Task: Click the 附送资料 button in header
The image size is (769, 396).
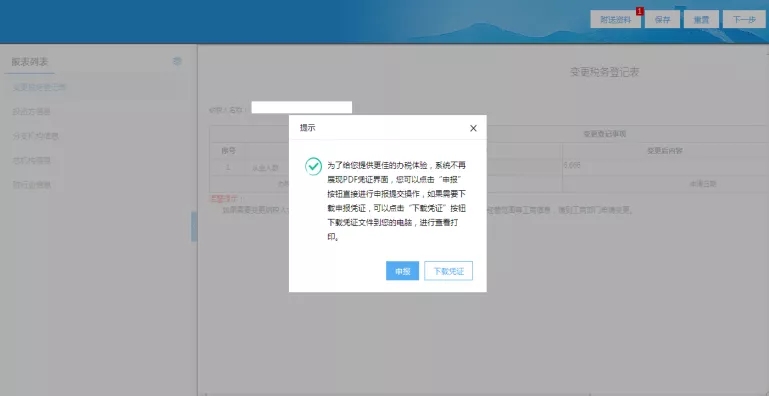Action: (x=615, y=20)
